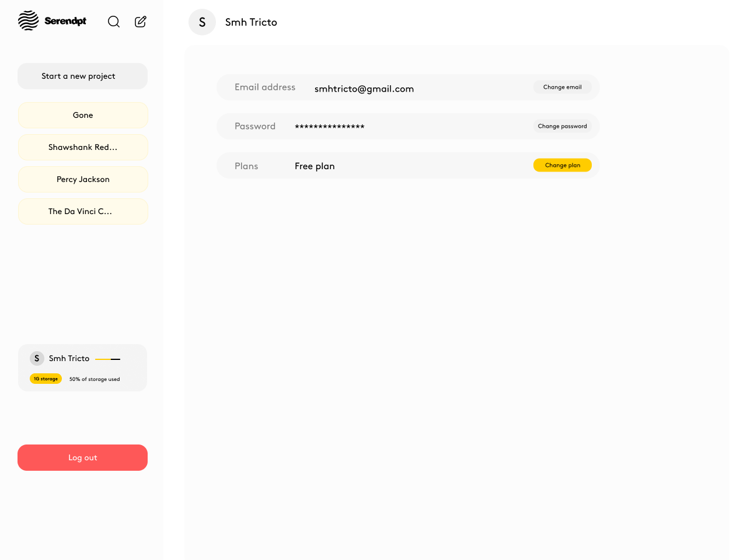747x560 pixels.
Task: Click the Email address label
Action: coord(265,87)
